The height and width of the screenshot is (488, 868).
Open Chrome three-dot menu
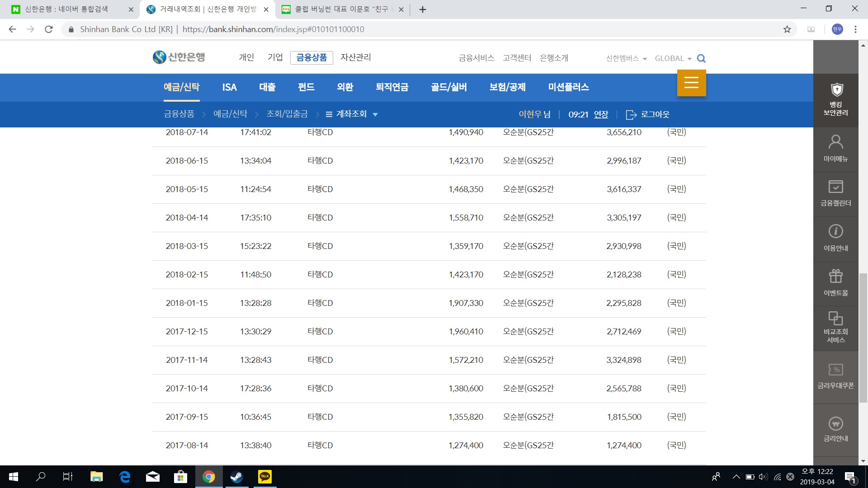(855, 29)
